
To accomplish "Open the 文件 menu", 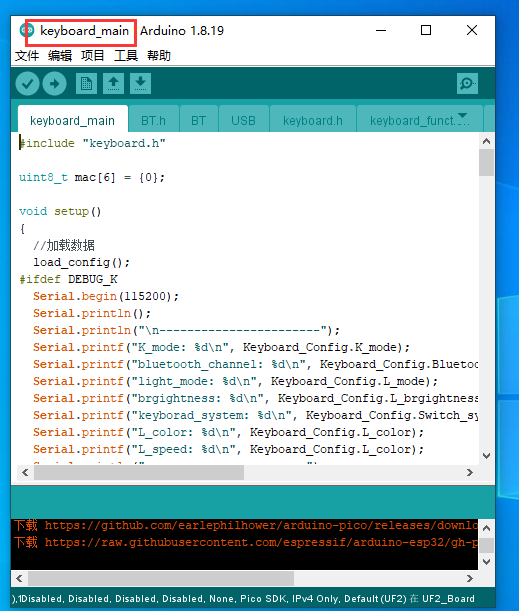I will 27,55.
